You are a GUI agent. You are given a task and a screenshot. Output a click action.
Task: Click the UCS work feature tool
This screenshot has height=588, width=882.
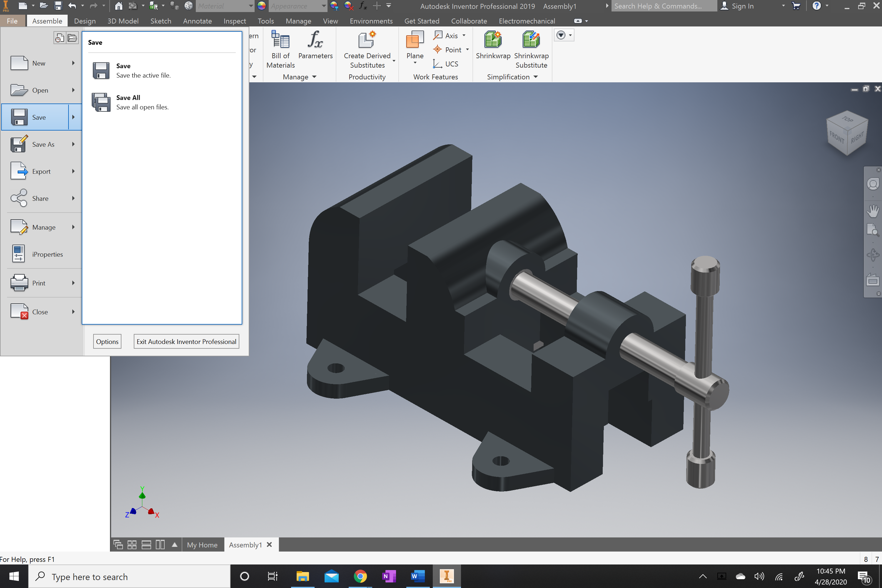pyautogui.click(x=445, y=64)
